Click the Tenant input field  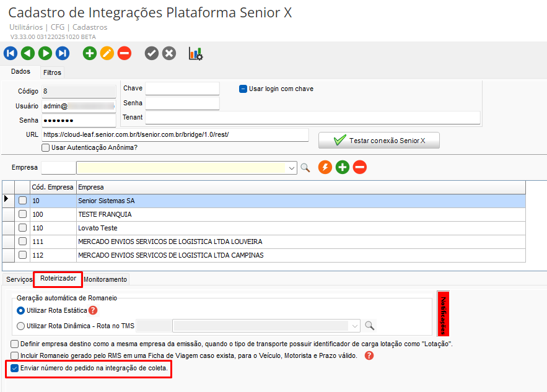point(313,118)
